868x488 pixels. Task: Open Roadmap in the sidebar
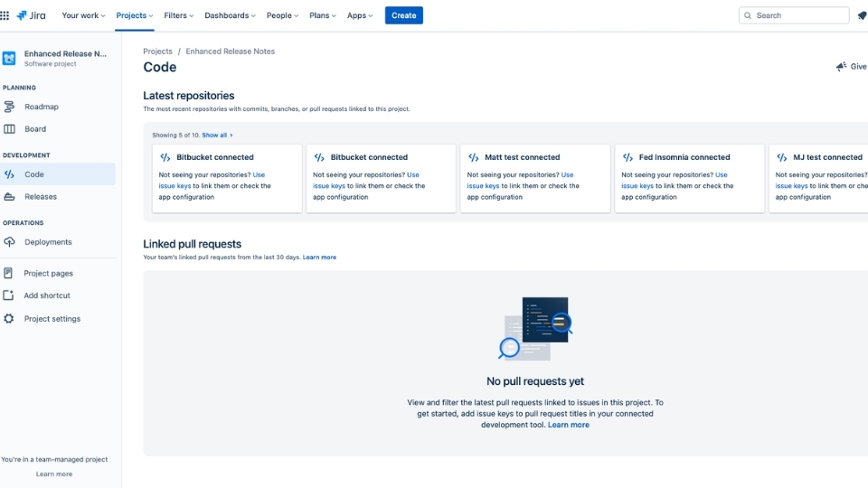(x=58, y=107)
